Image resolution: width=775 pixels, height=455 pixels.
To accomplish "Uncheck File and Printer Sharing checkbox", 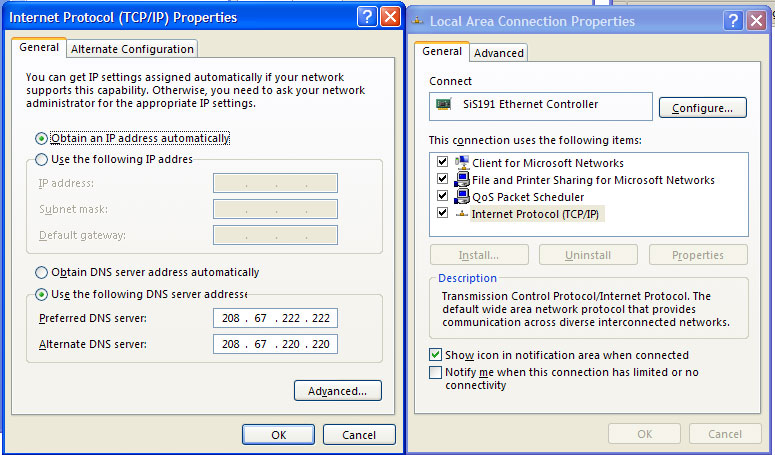I will pyautogui.click(x=442, y=178).
